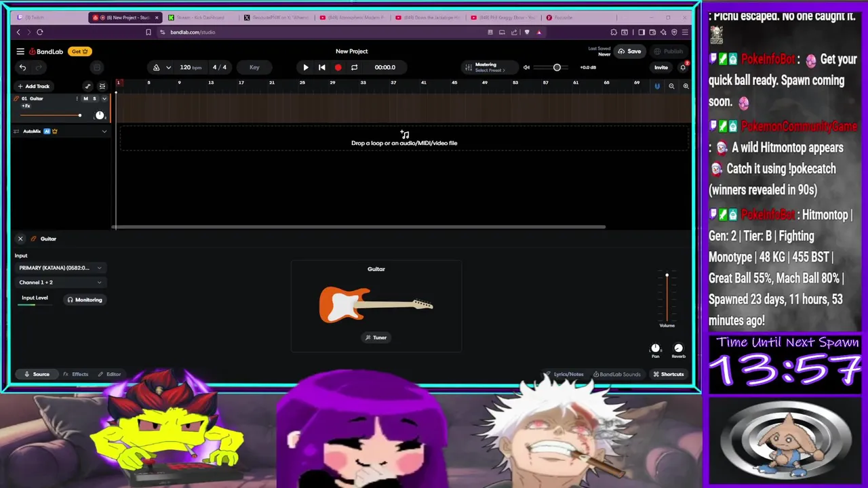This screenshot has height=488, width=868.
Task: Open the Channel 1 + 2 dropdown
Action: point(60,283)
